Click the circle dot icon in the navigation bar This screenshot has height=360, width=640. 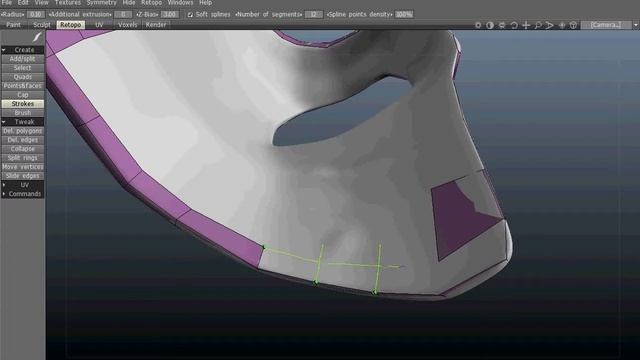pos(478,25)
